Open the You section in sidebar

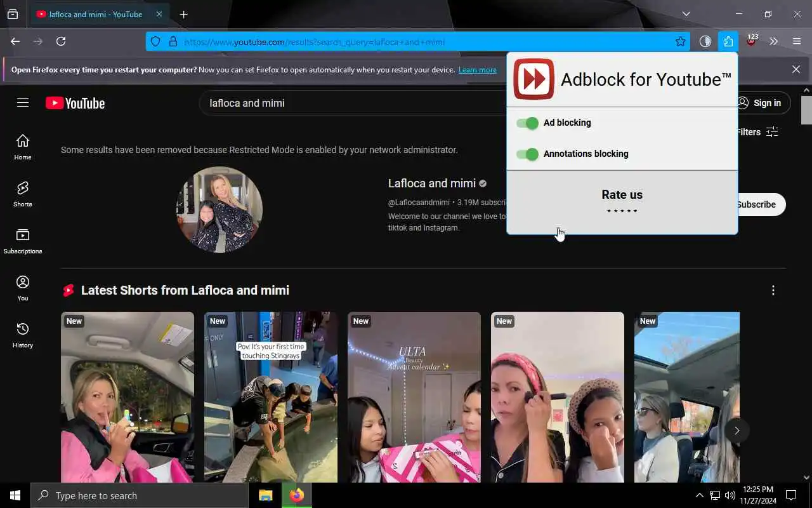point(23,288)
